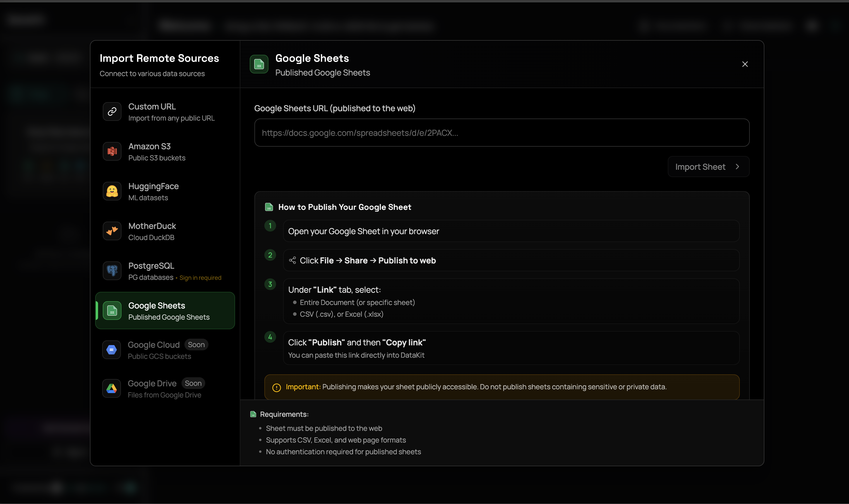
Task: Click the Google Sheets header icon
Action: [x=259, y=64]
